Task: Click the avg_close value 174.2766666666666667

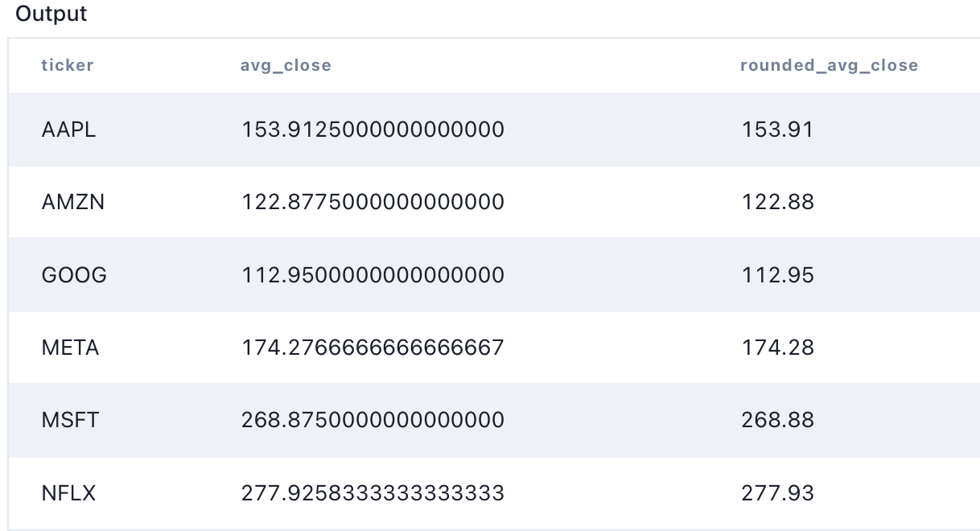Action: (x=373, y=348)
